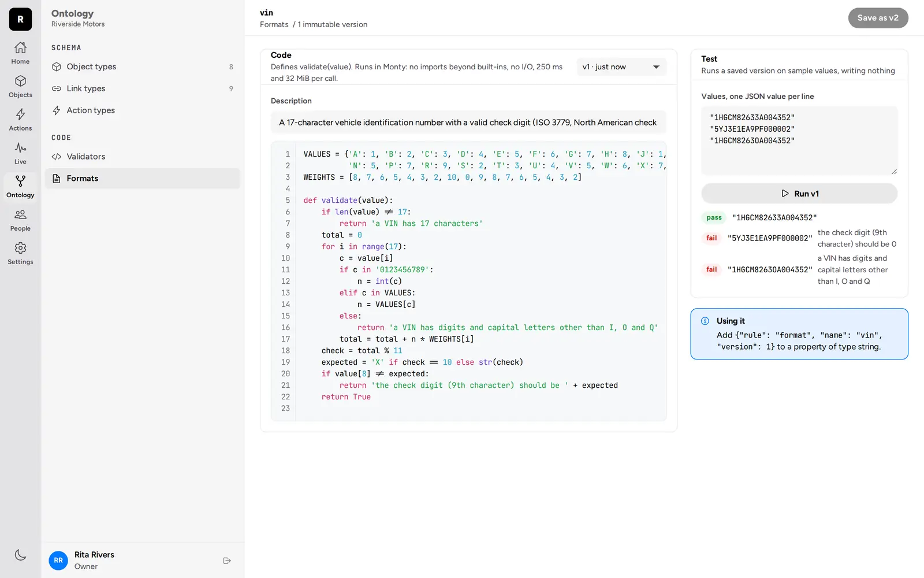Open the People section icon
The width and height of the screenshot is (924, 578).
20,214
